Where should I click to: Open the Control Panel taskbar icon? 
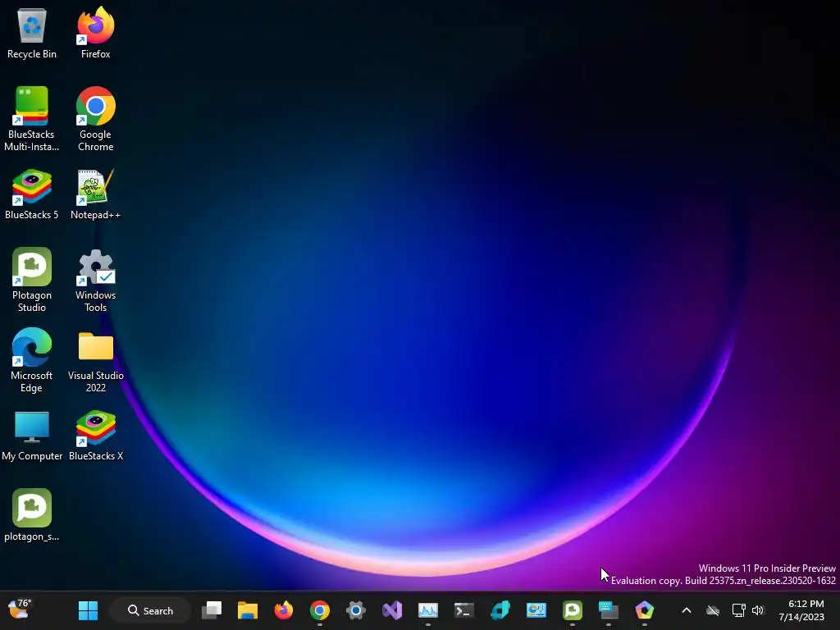[x=536, y=610]
